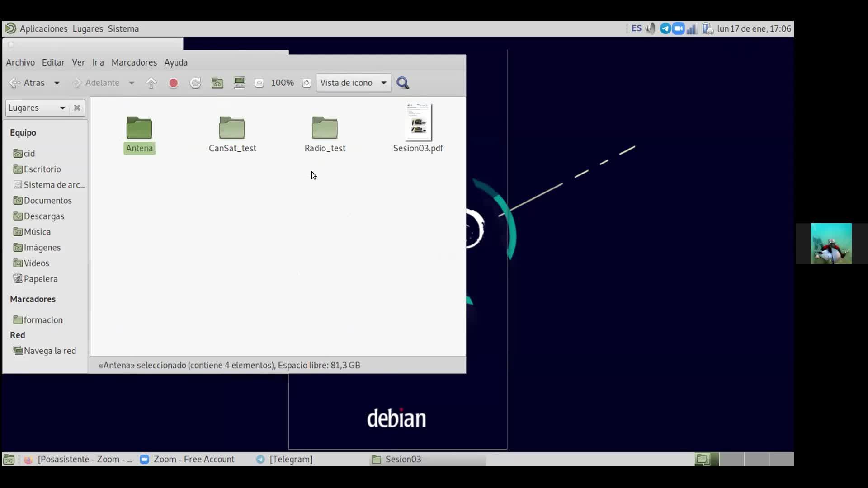
Task: Open the Lugares sidebar selector dropdown
Action: coord(37,108)
